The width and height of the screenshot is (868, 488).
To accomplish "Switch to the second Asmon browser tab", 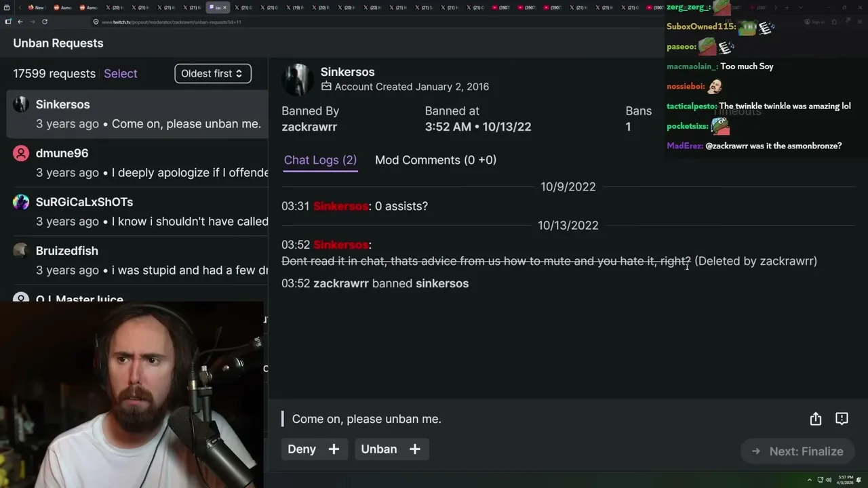I will (x=89, y=7).
